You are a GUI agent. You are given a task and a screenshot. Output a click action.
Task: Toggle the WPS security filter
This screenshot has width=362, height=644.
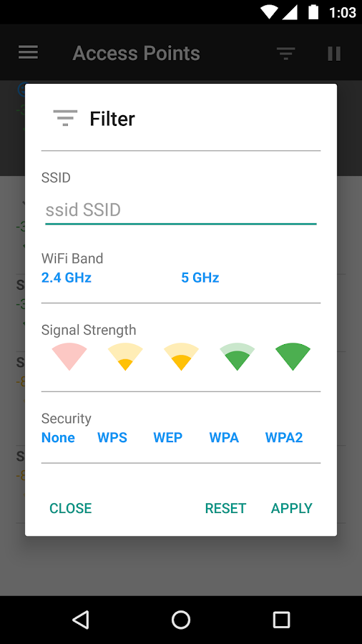point(112,438)
